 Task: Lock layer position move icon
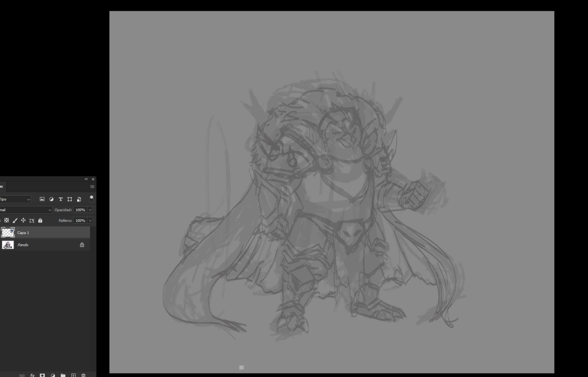23,220
